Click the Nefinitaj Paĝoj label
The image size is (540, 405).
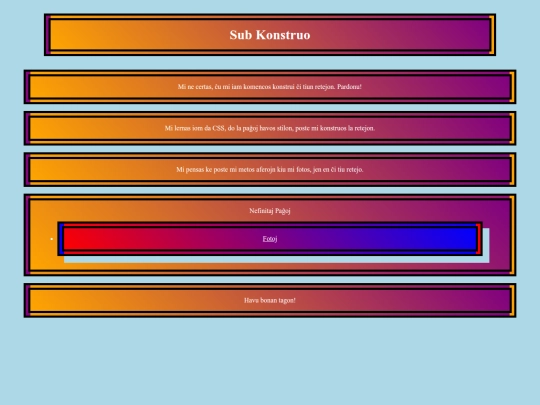pos(270,211)
